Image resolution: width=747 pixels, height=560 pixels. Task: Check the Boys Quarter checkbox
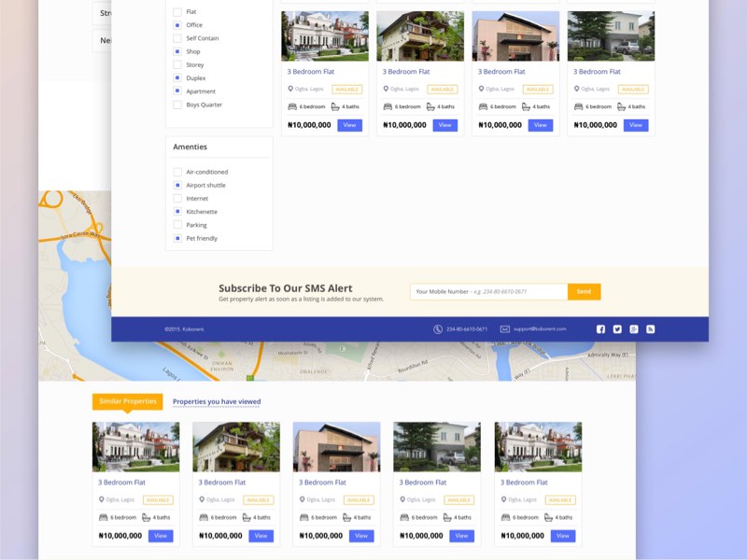177,105
